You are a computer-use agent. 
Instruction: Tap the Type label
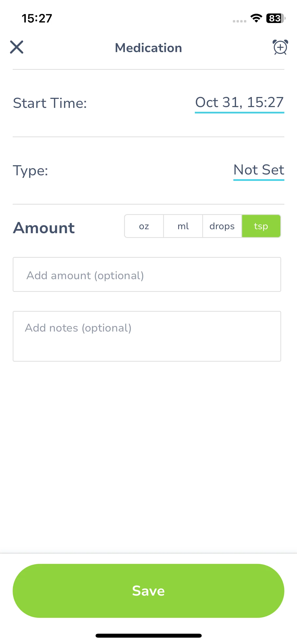pos(30,171)
